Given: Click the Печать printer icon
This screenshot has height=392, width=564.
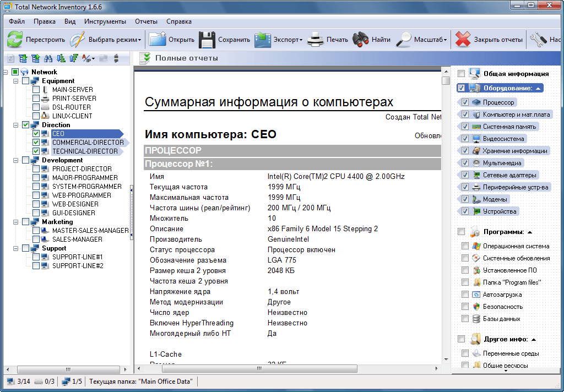Looking at the screenshot, I should 316,39.
